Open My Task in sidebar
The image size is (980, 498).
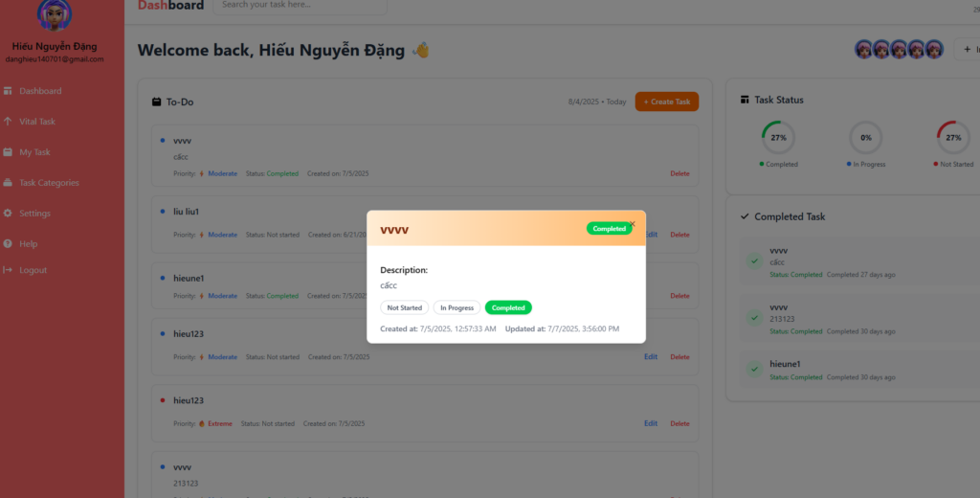coord(34,152)
